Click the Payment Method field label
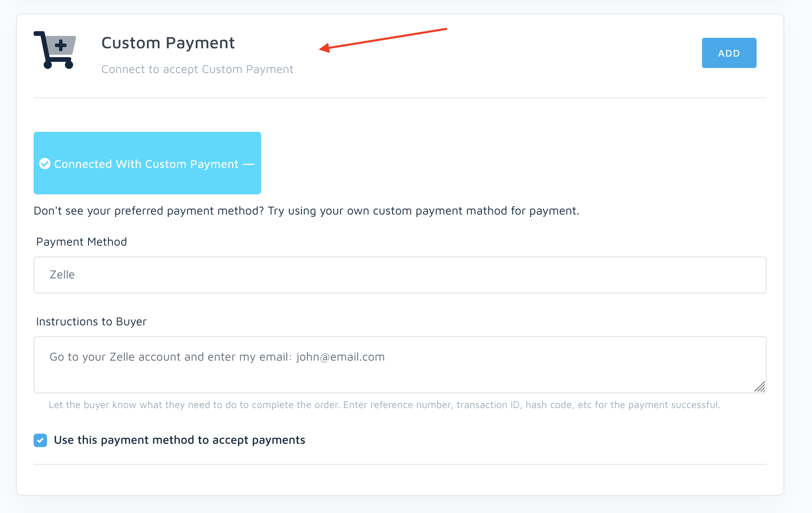 [x=81, y=242]
